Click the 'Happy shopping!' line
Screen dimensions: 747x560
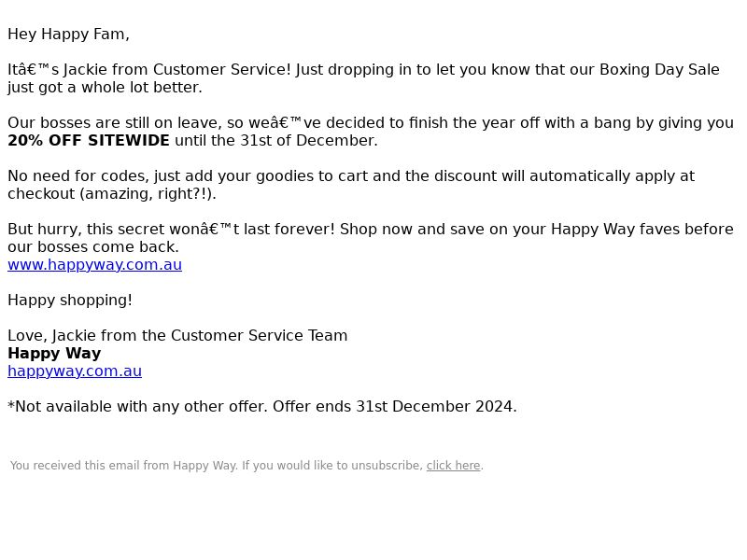coord(70,300)
